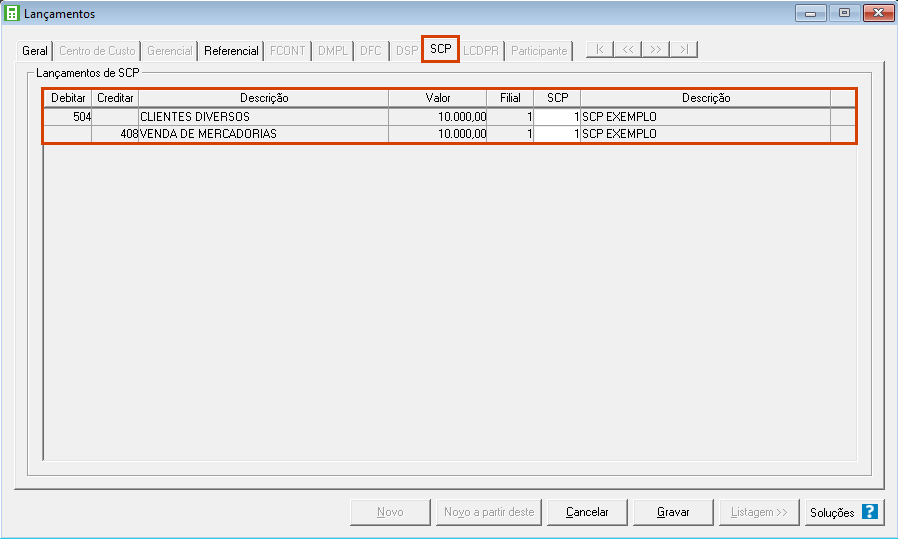The width and height of the screenshot is (898, 539).
Task: Click the Lançamentos window title icon
Action: [13, 14]
